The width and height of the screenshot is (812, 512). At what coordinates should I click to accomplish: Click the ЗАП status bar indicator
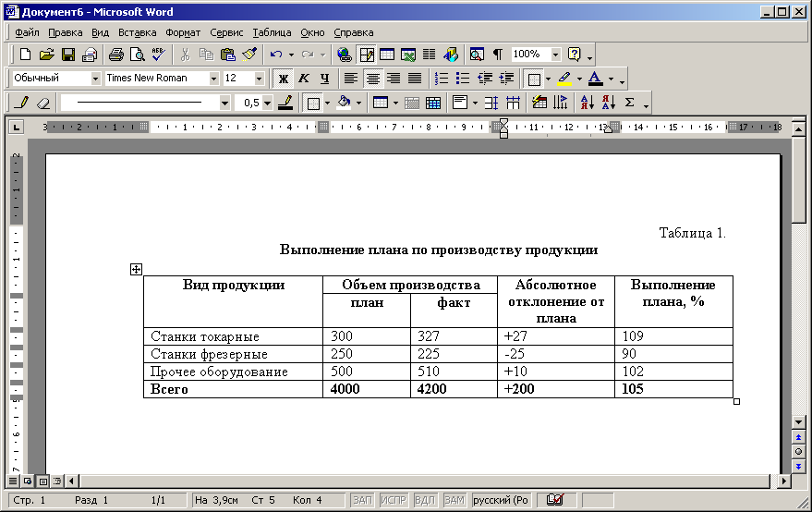(362, 500)
